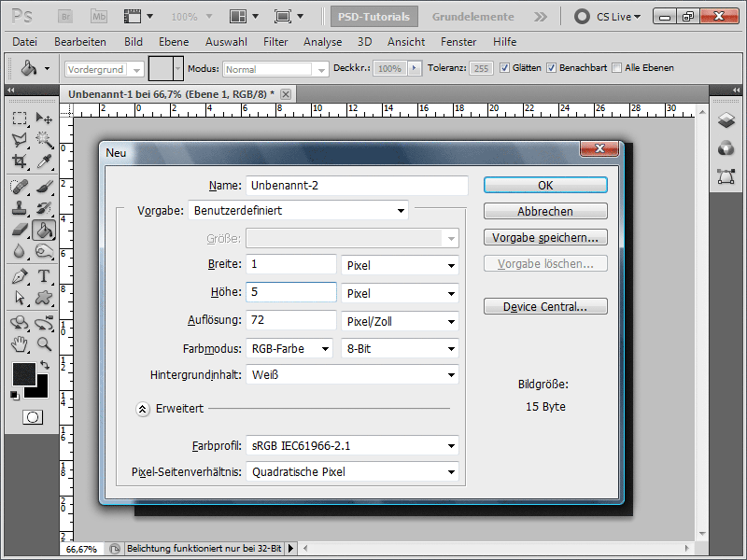Select the History Brush tool

[44, 208]
